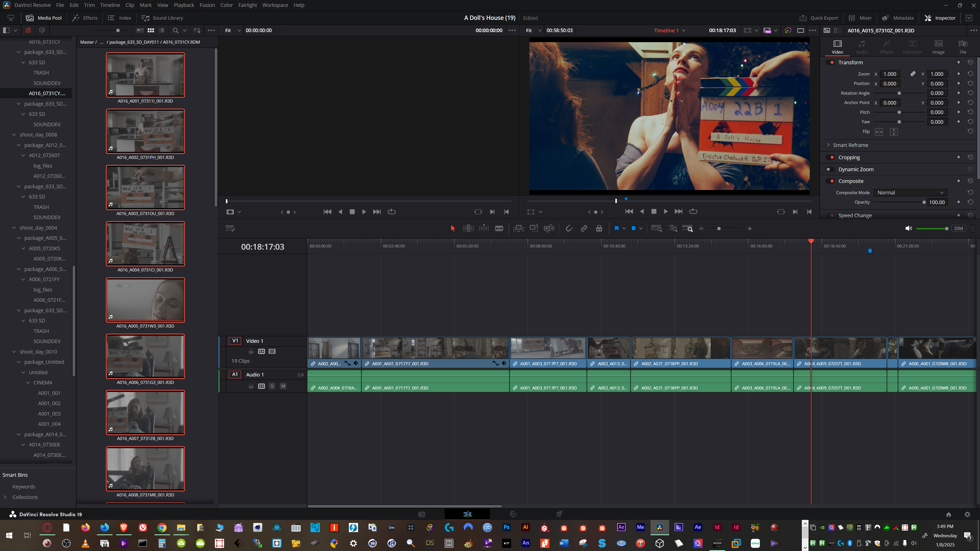Click Flip horizontal icon in Transform
Image resolution: width=980 pixels, height=551 pixels.
pyautogui.click(x=879, y=132)
